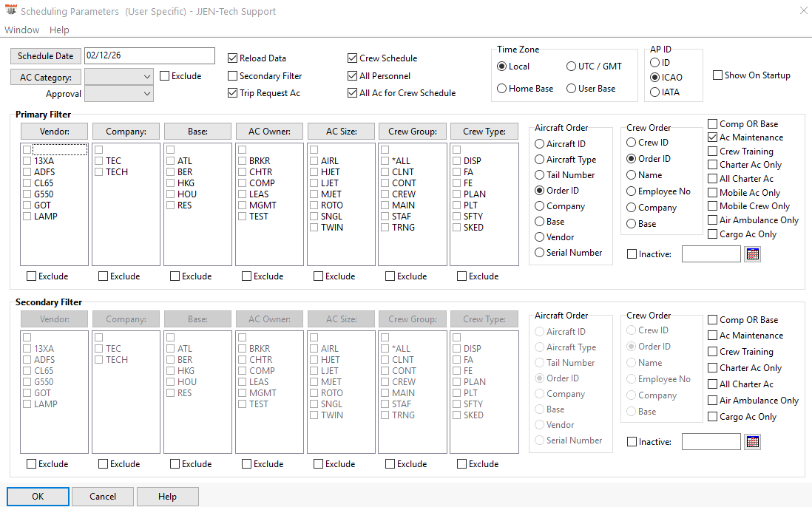Image resolution: width=812 pixels, height=507 pixels.
Task: Tick the Show On Startup checkbox
Action: [718, 75]
